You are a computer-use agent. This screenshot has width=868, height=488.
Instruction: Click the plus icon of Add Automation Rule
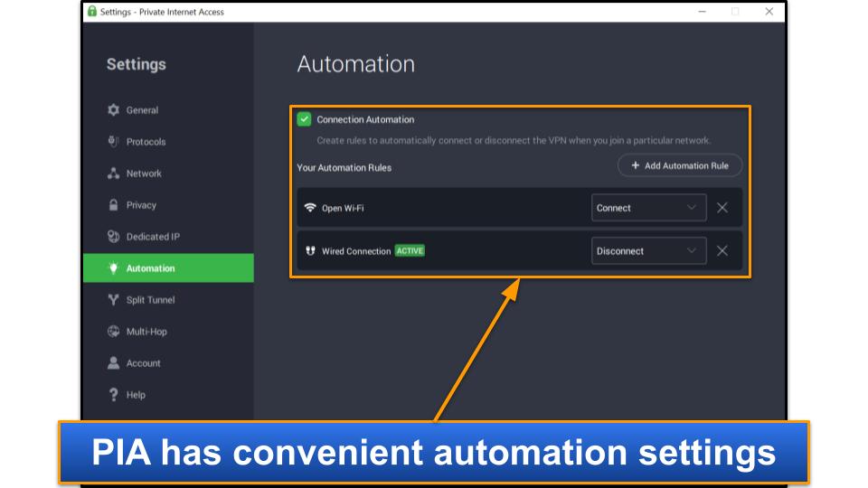pyautogui.click(x=635, y=165)
